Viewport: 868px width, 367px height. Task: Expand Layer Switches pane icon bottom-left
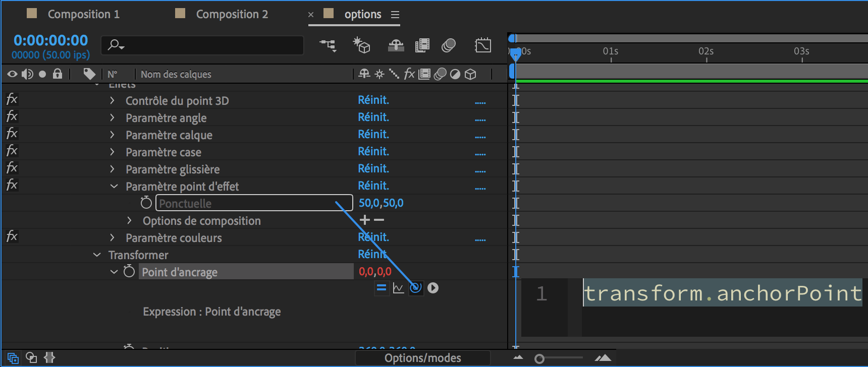point(13,358)
